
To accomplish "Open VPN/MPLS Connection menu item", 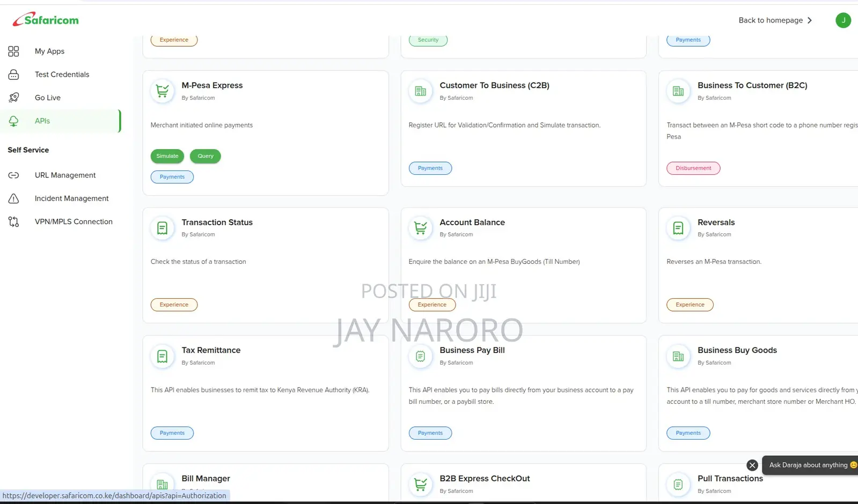I will point(74,221).
